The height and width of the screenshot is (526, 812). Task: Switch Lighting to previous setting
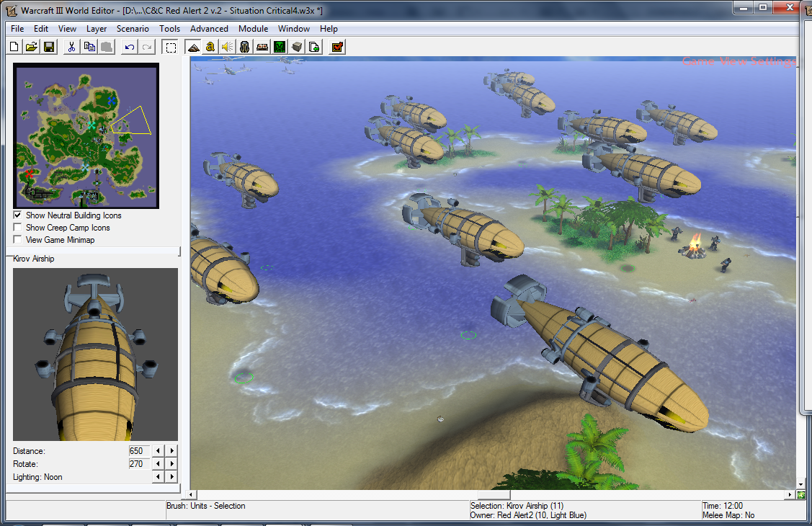(x=158, y=476)
